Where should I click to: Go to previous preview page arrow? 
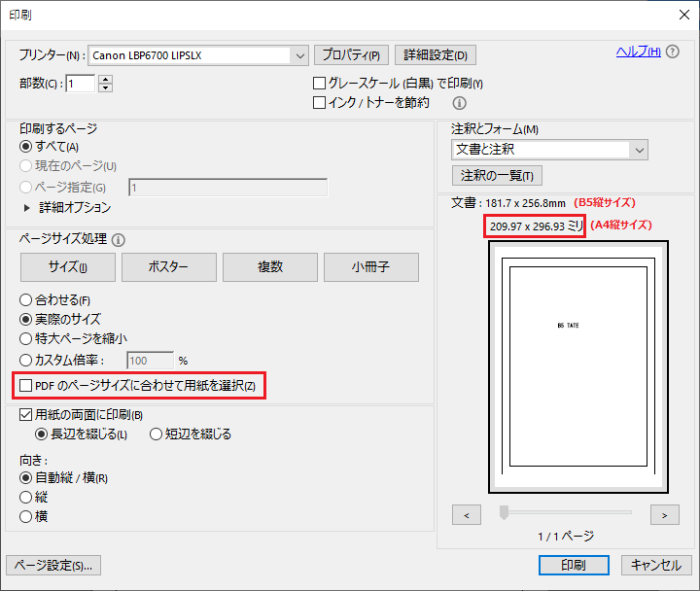pyautogui.click(x=467, y=515)
